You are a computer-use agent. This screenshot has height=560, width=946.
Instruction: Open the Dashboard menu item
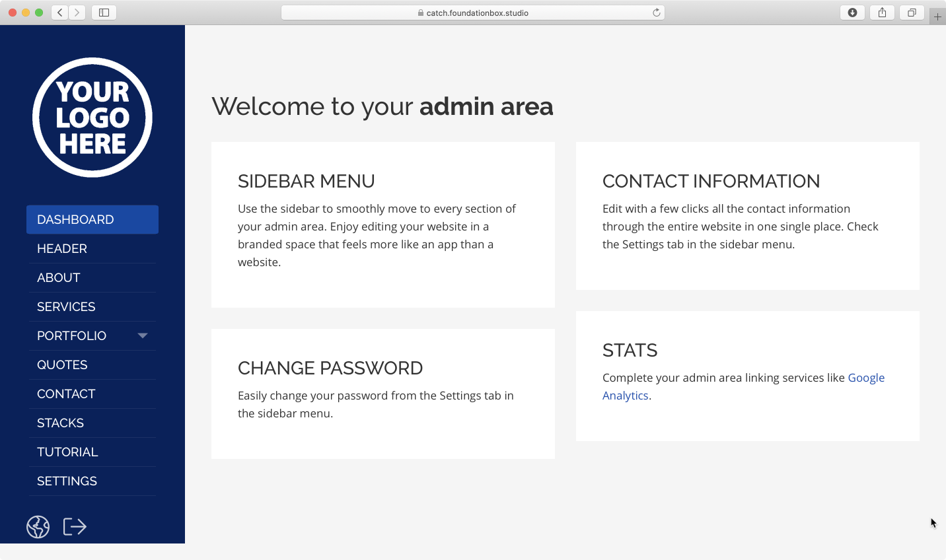pyautogui.click(x=92, y=219)
